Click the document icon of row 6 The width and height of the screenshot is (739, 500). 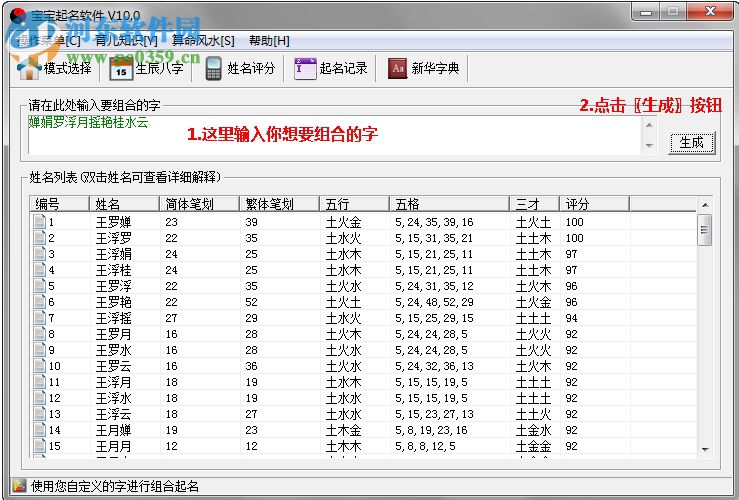(x=40, y=302)
